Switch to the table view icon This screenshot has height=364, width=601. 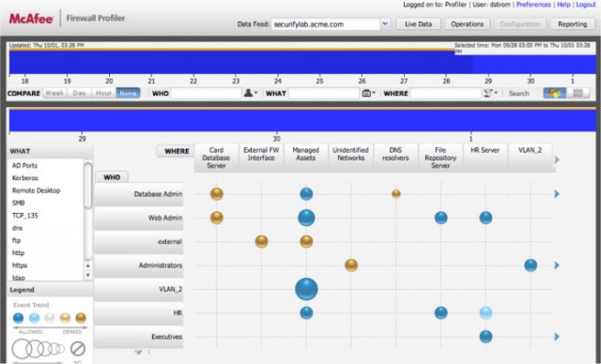click(578, 93)
